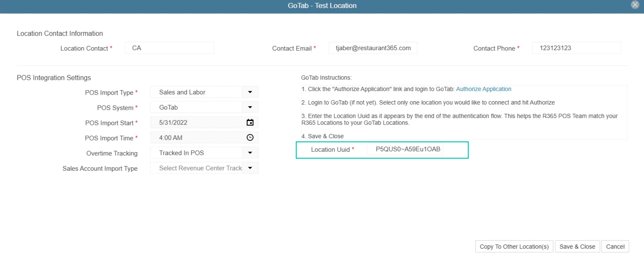Select the Contact Phone input field

(x=576, y=48)
